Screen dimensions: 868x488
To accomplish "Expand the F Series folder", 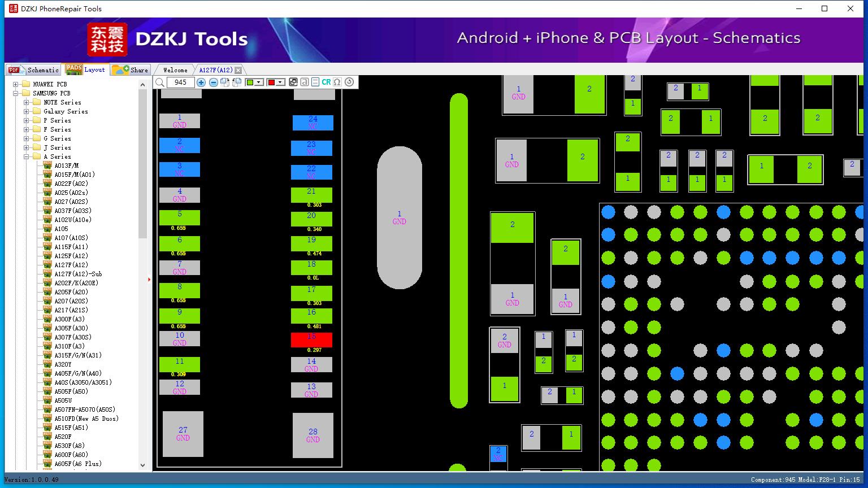I will click(27, 129).
